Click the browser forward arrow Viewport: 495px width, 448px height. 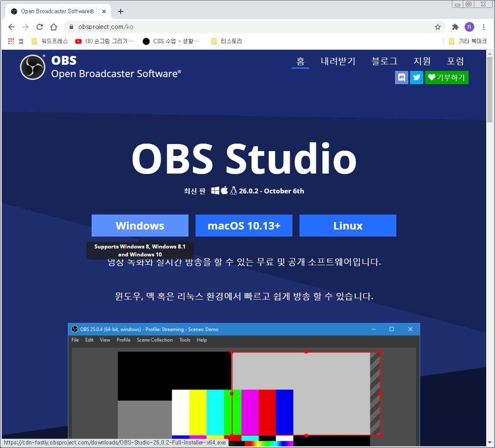(x=26, y=27)
